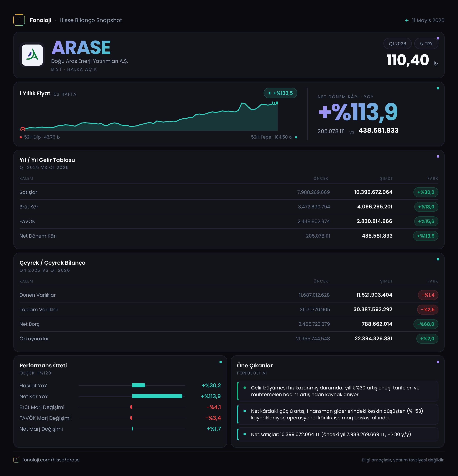Click the 'Hisse Bilanço Snapshot' header text
Image resolution: width=458 pixels, height=476 pixels.
point(91,20)
